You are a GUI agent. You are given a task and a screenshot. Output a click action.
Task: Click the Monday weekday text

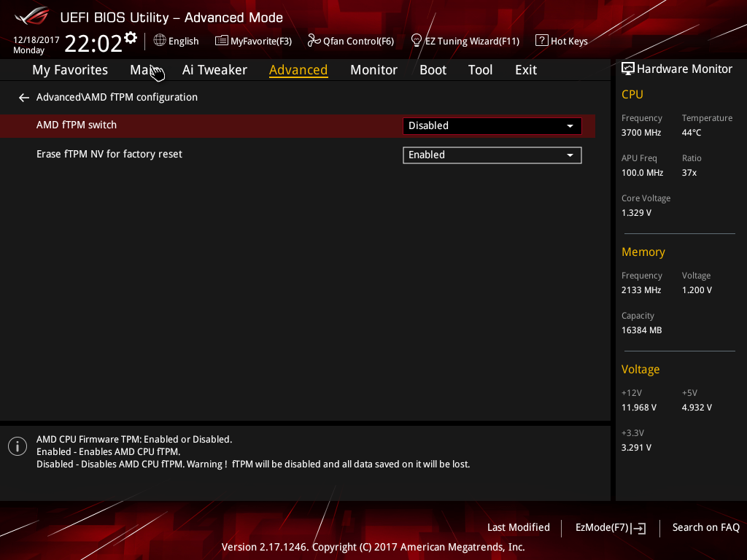click(x=28, y=50)
